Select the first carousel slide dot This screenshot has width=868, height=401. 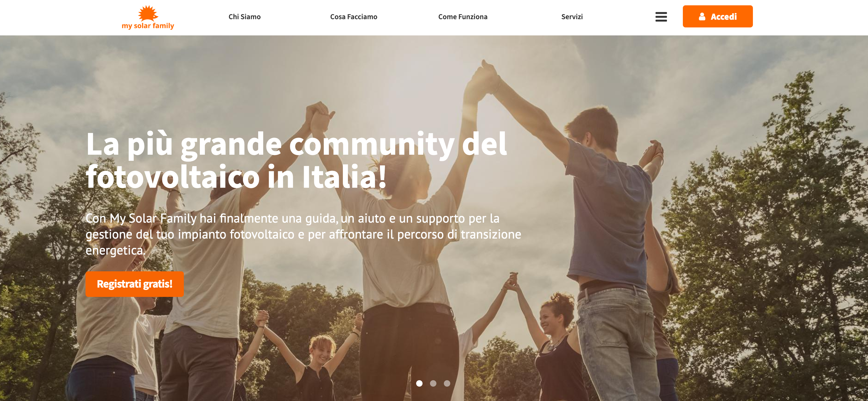click(x=419, y=383)
